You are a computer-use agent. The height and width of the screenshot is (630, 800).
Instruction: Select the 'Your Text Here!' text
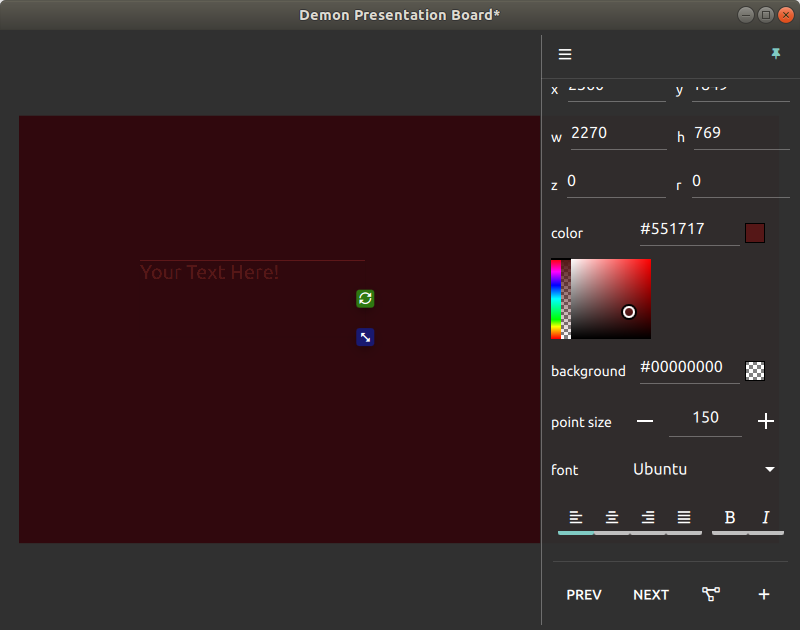pyautogui.click(x=210, y=272)
